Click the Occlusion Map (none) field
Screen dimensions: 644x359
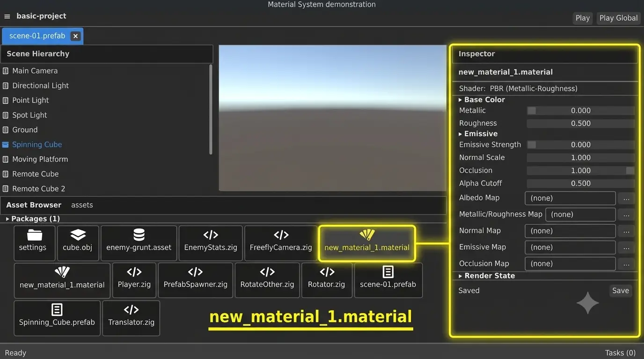tap(570, 264)
